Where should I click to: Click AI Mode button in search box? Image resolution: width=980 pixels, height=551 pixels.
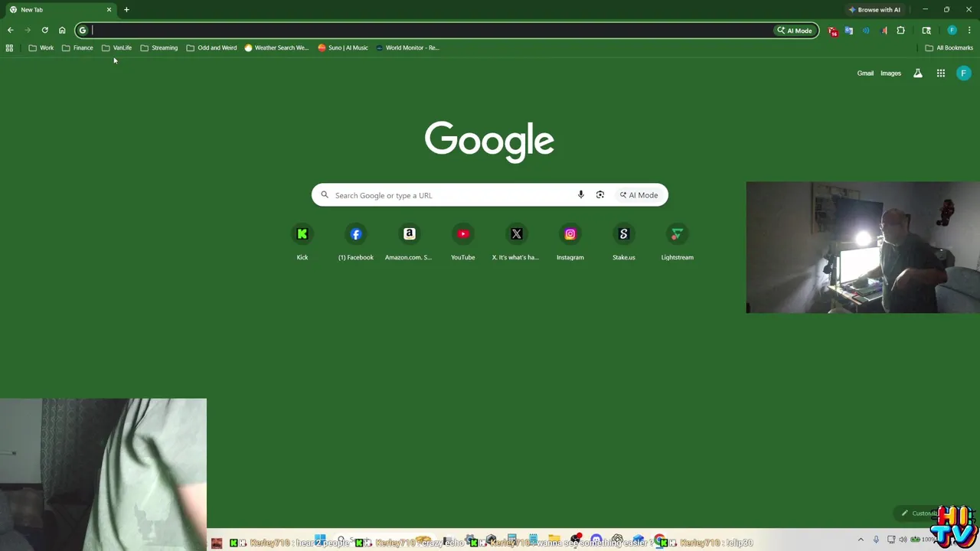639,195
